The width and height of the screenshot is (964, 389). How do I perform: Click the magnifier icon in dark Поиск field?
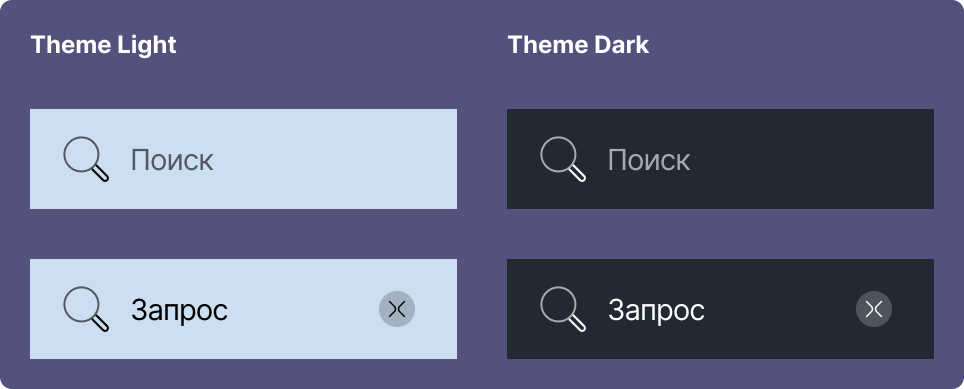click(x=563, y=159)
